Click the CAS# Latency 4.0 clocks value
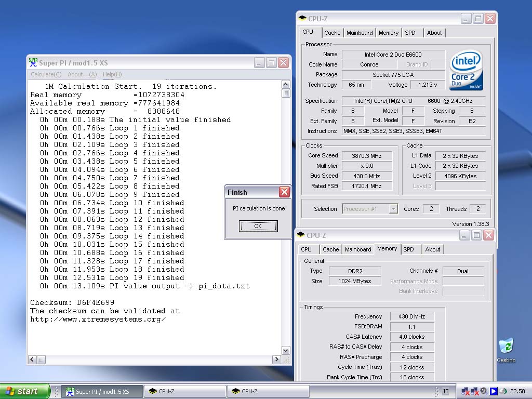The image size is (532, 399). (x=412, y=337)
